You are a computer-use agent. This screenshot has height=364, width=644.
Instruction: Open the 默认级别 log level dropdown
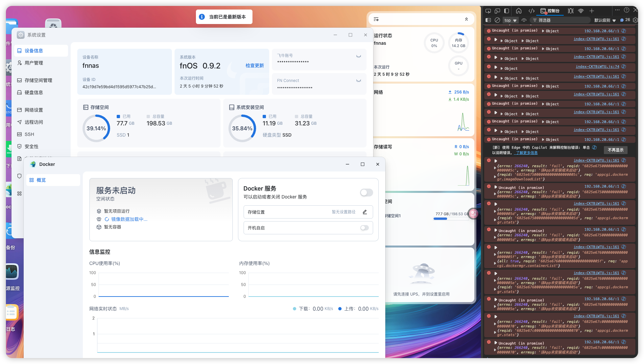(x=605, y=20)
